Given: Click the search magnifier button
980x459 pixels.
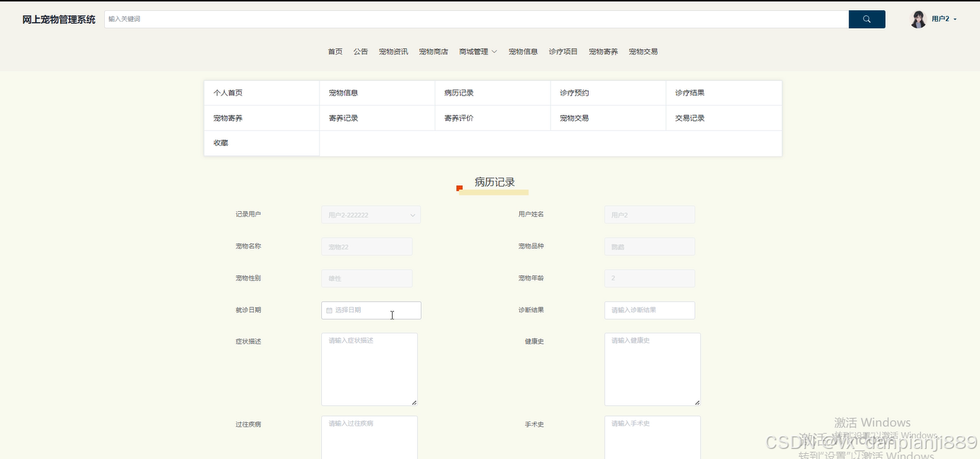Looking at the screenshot, I should (866, 20).
